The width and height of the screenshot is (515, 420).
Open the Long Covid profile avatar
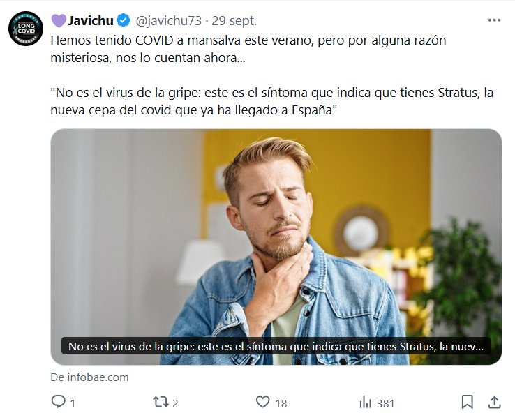tap(26, 29)
